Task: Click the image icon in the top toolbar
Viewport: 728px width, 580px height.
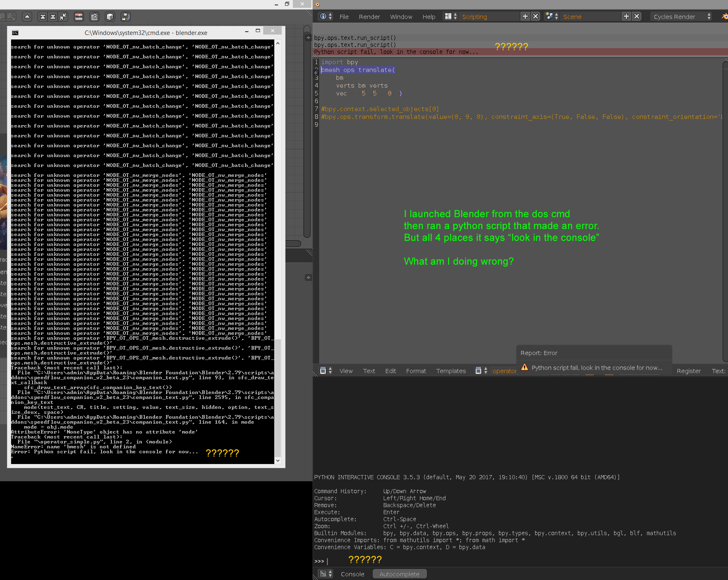Action: 79,16
